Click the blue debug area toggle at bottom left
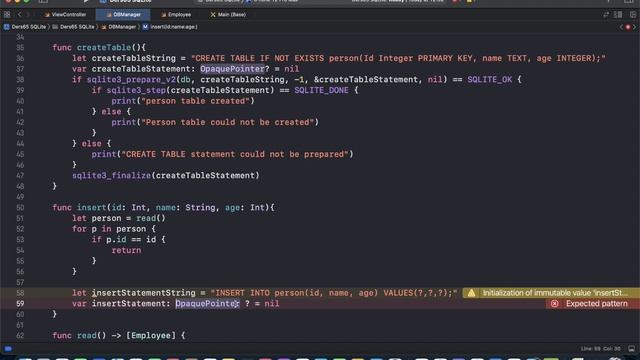Image resolution: width=640 pixels, height=360 pixels. [8, 349]
